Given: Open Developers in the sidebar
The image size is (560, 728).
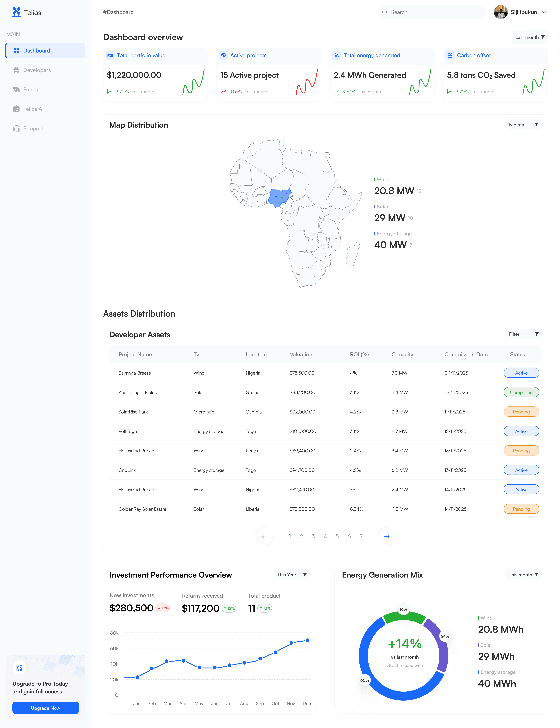Looking at the screenshot, I should [x=37, y=70].
